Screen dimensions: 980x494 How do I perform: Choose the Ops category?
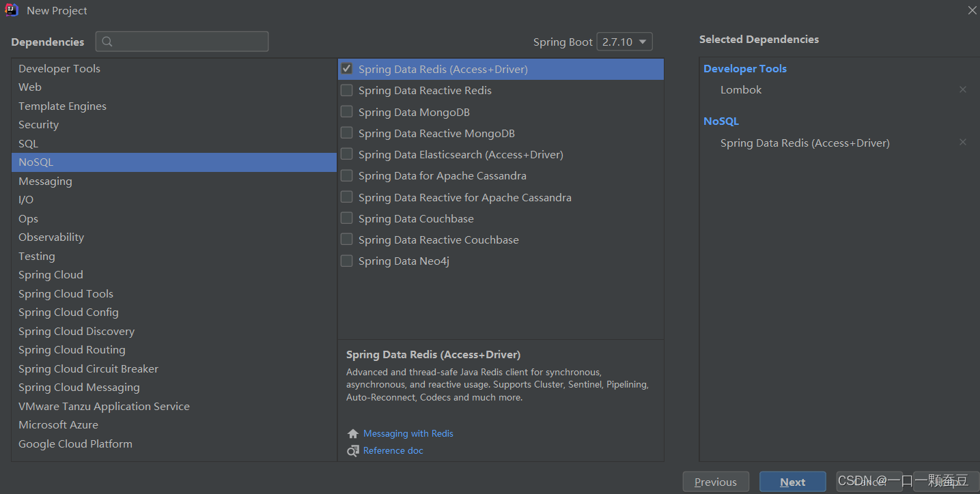tap(174, 218)
